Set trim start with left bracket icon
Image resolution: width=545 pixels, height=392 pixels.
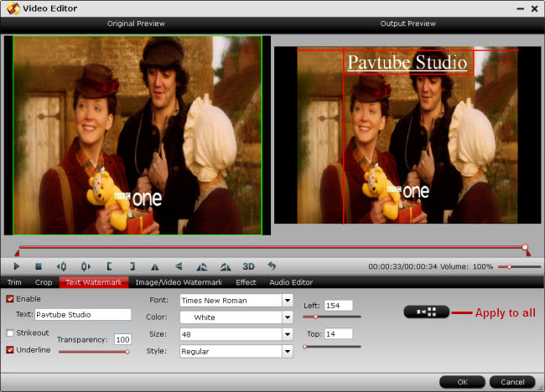(109, 266)
